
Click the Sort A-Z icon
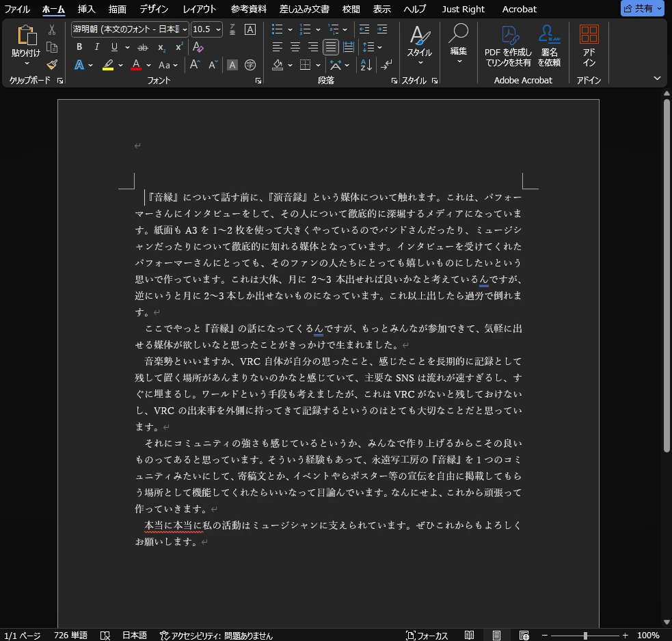tap(366, 65)
